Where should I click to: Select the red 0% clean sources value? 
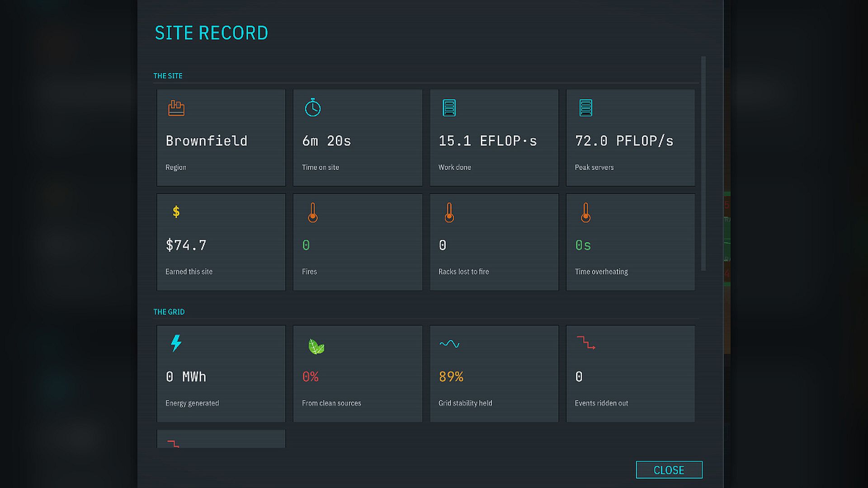311,377
